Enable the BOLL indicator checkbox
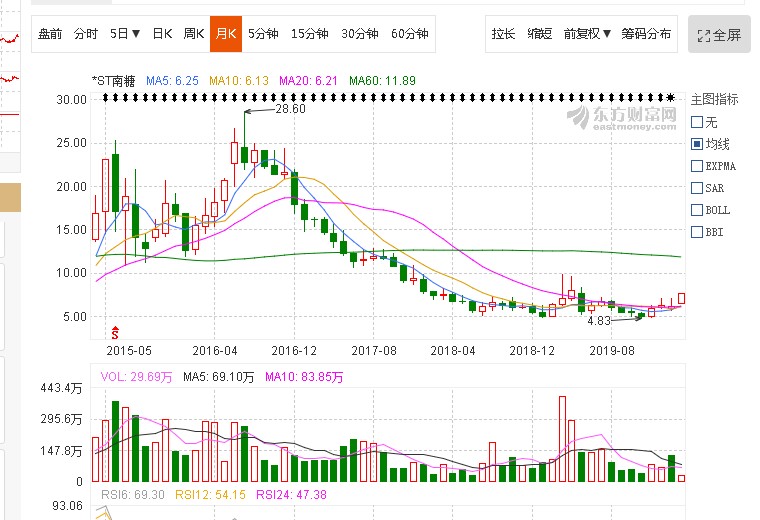 [x=697, y=210]
